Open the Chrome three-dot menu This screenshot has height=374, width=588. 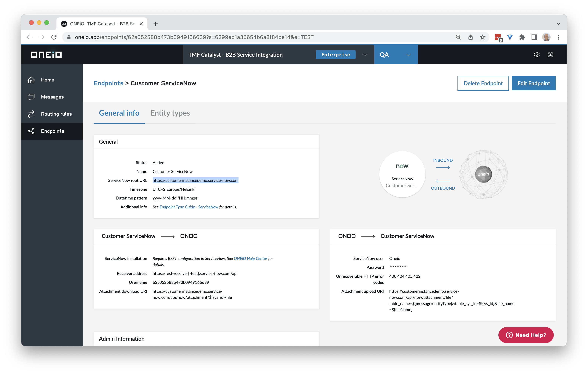[x=558, y=37]
